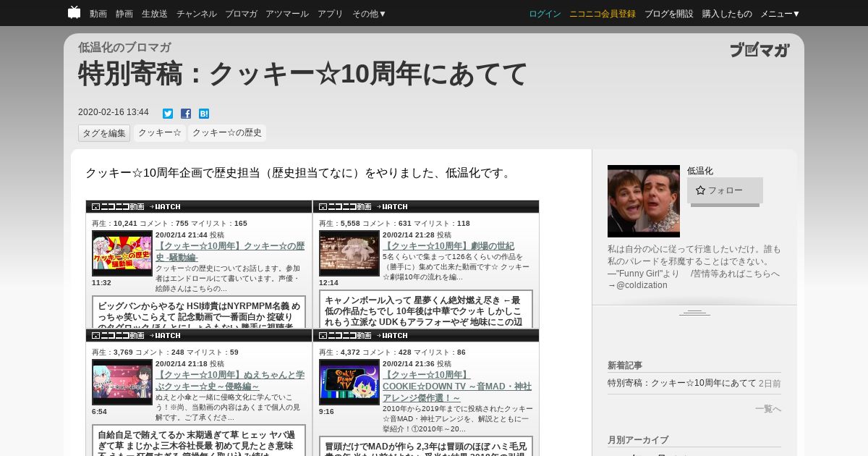868x456 pixels.
Task: Open クッキー☆の歴史 -騒動編- video link
Action: coord(230,251)
